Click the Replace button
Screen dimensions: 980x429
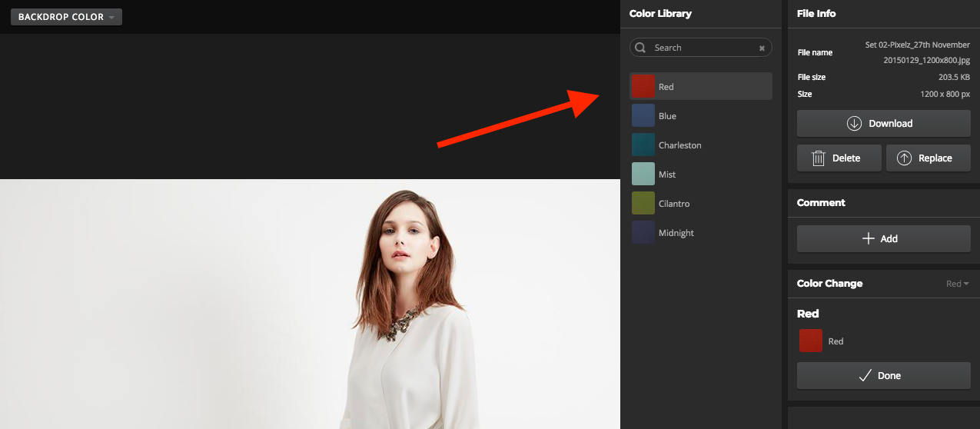928,158
